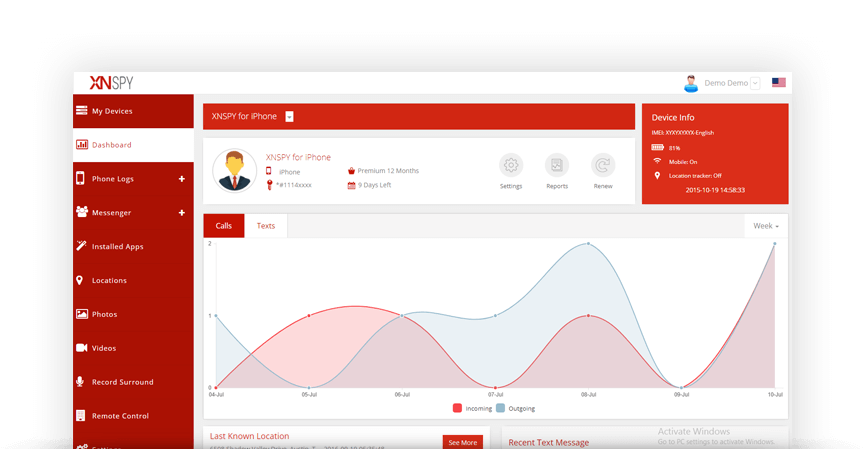Expand Messenger with plus sign

[x=182, y=213]
